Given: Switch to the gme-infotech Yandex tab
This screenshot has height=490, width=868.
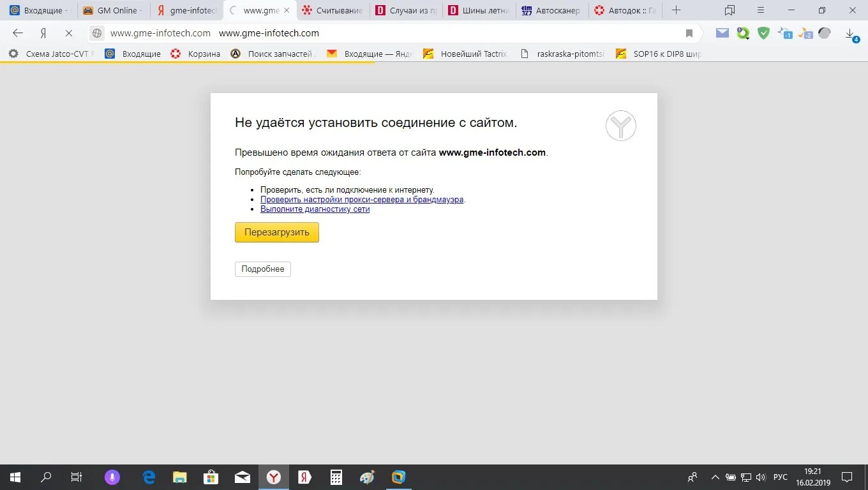Looking at the screenshot, I should (x=187, y=10).
